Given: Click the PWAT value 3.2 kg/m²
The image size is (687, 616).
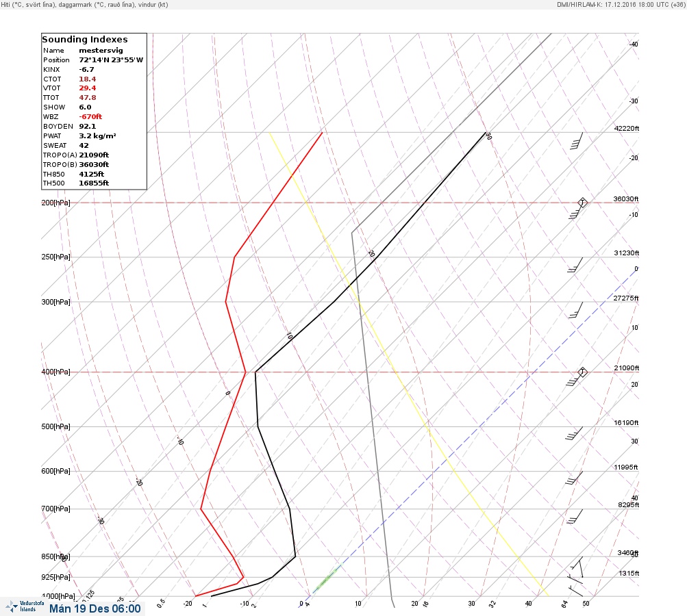Looking at the screenshot, I should coord(98,136).
